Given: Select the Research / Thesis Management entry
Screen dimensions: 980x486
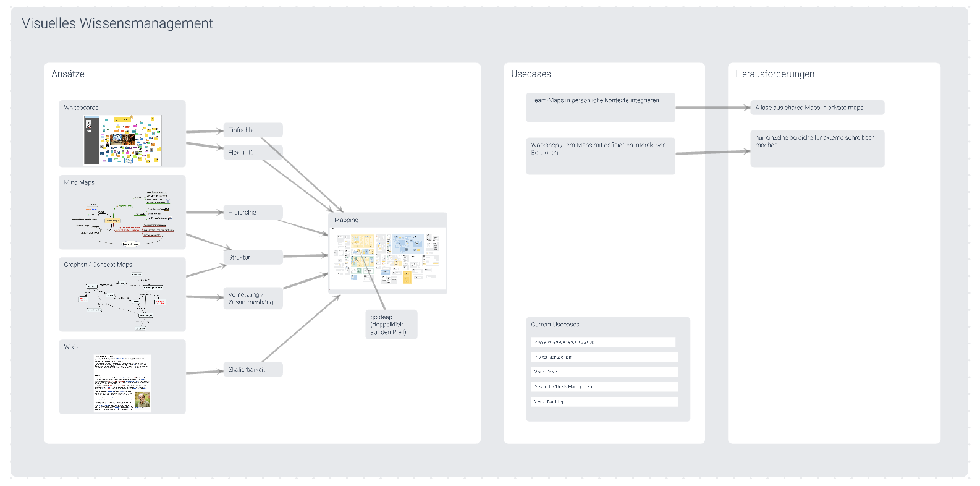Looking at the screenshot, I should coord(604,386).
